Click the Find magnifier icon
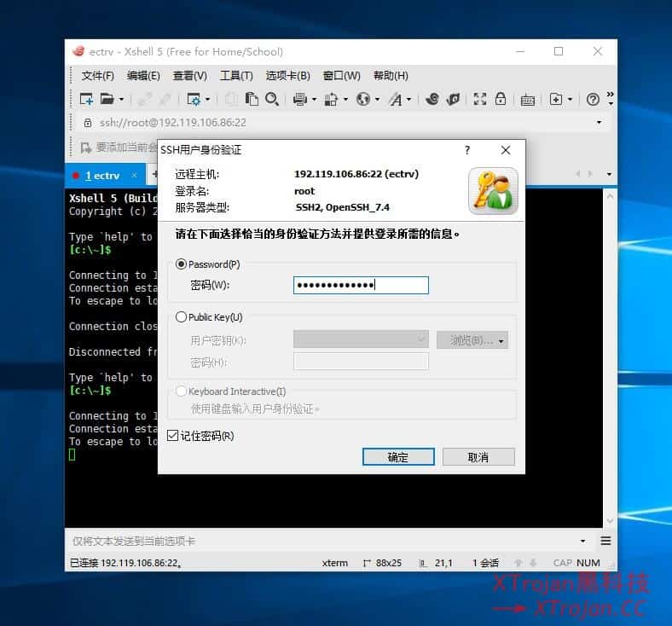 [272, 100]
